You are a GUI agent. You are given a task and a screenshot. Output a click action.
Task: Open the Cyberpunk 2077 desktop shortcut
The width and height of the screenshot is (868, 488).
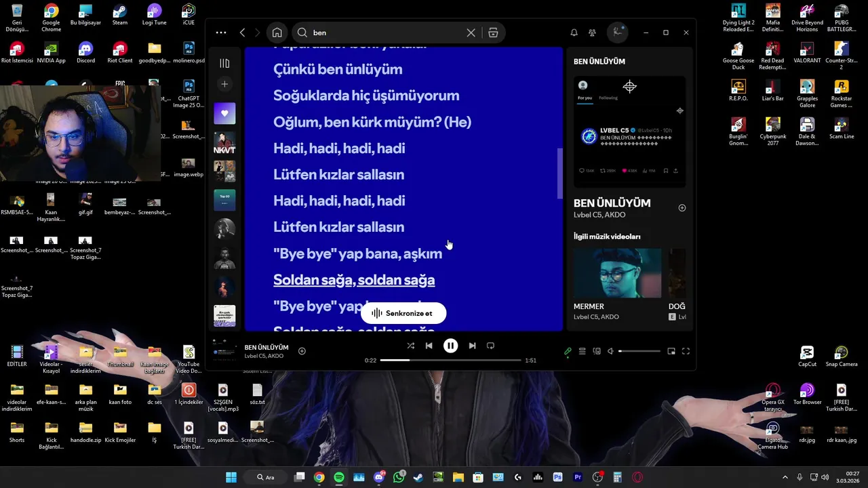772,131
